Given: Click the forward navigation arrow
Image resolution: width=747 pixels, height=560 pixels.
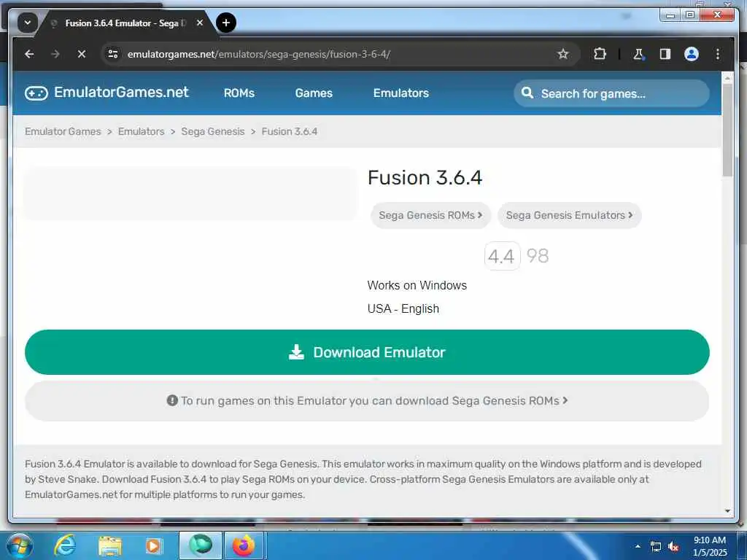Looking at the screenshot, I should click(55, 54).
